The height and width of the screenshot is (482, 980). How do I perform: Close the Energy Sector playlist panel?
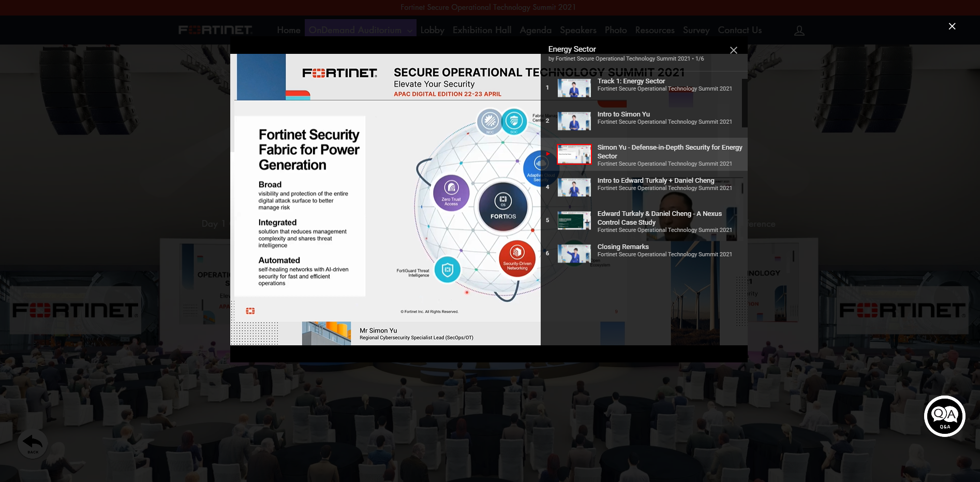(x=733, y=50)
